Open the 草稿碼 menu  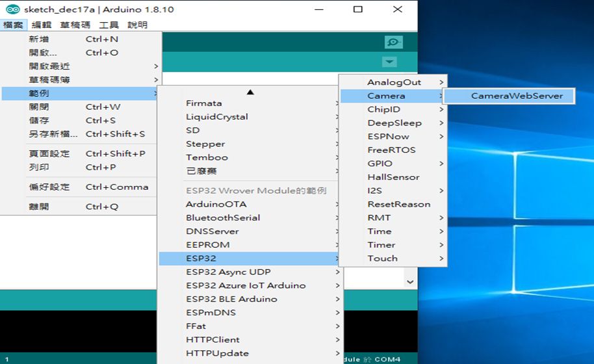click(x=75, y=25)
